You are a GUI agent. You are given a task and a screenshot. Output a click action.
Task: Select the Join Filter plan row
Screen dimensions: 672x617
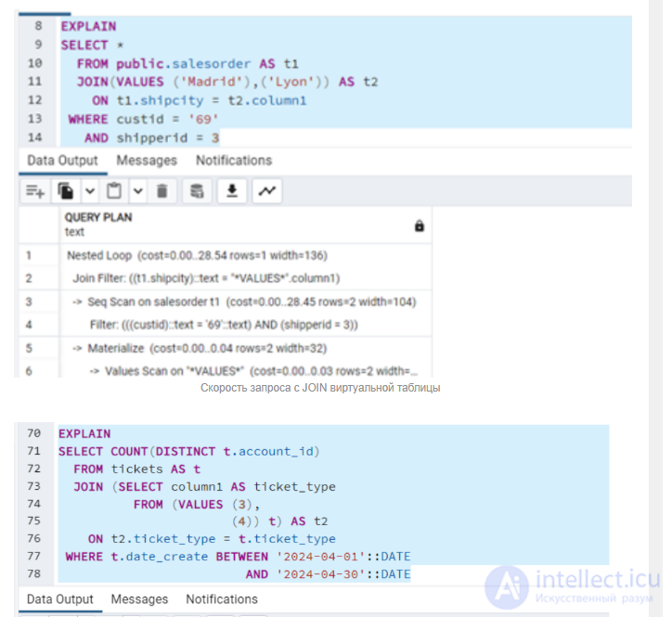(x=246, y=278)
